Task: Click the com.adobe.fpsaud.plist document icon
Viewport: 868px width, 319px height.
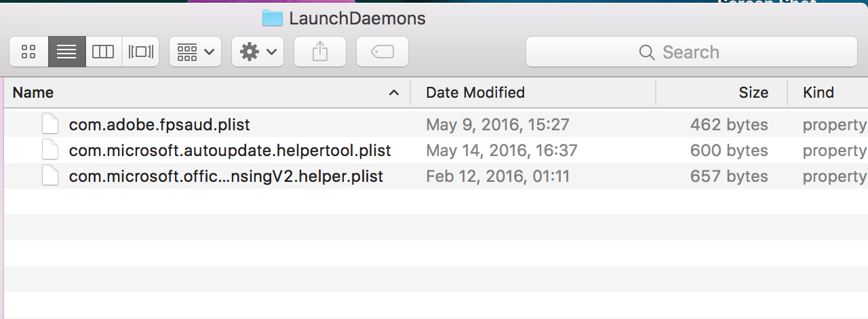Action: click(x=51, y=125)
